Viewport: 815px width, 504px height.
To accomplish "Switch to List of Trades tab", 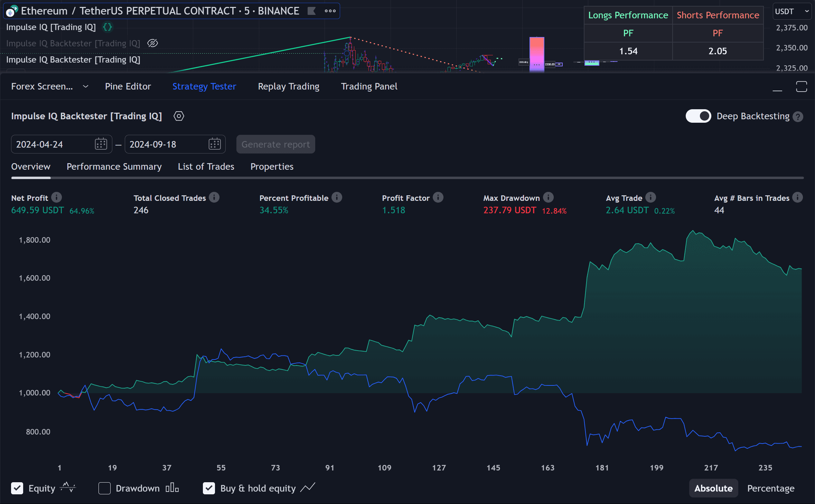I will coord(206,167).
